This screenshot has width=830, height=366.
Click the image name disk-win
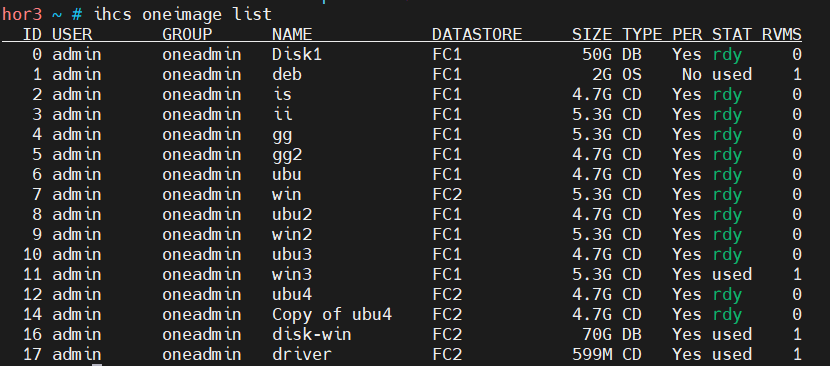click(312, 334)
